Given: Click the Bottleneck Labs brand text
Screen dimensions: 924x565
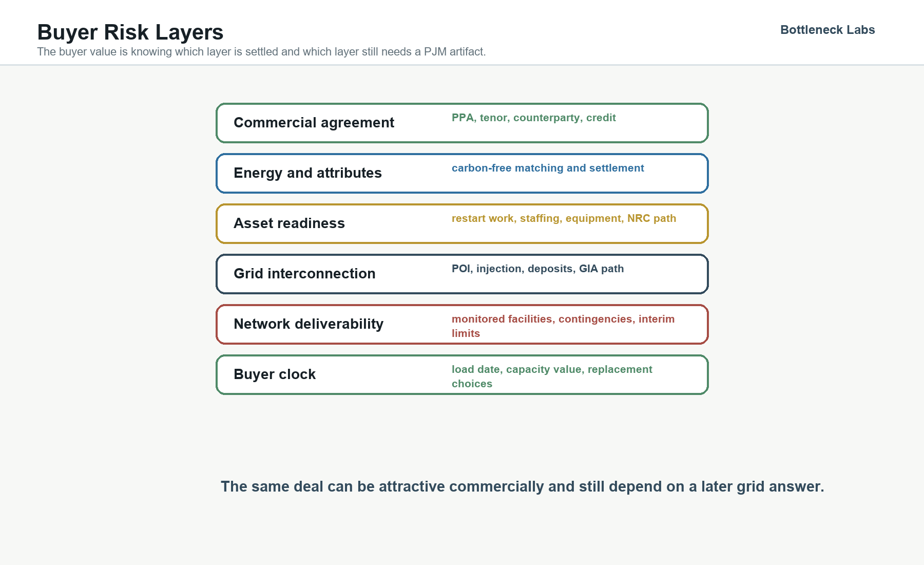Looking at the screenshot, I should pos(827,30).
